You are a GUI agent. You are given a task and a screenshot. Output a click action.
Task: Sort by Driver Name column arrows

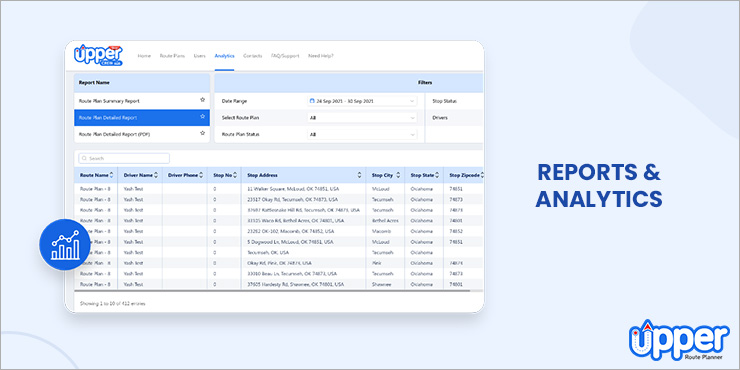(x=156, y=175)
